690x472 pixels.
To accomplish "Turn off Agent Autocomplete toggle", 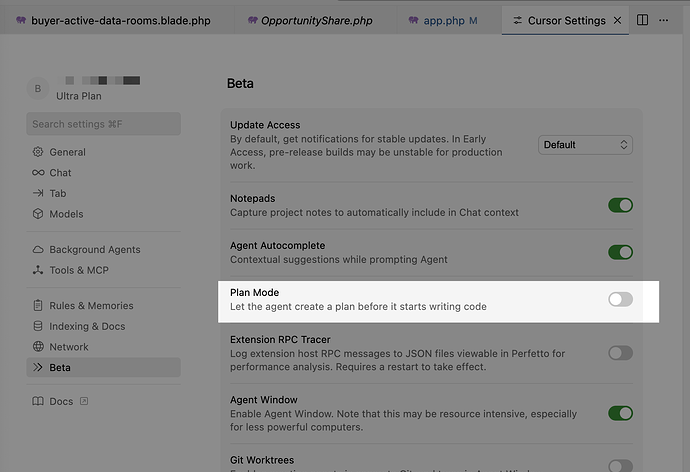I will coord(620,252).
